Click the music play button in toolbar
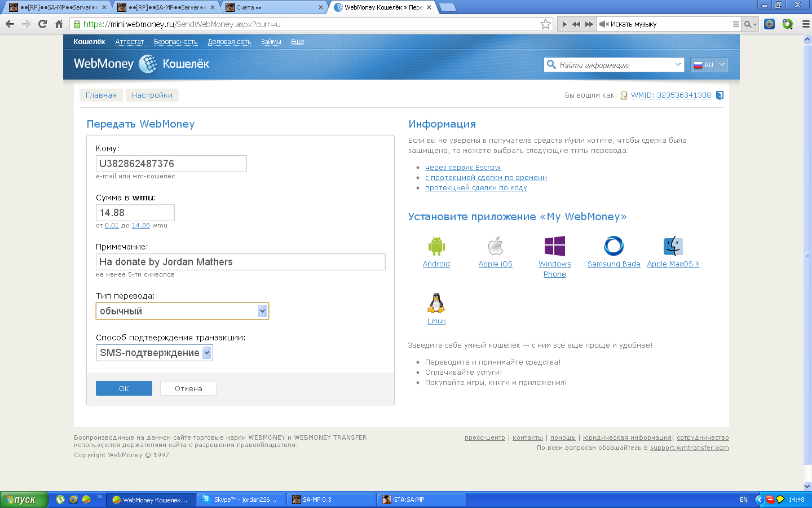This screenshot has height=508, width=812. pos(564,24)
